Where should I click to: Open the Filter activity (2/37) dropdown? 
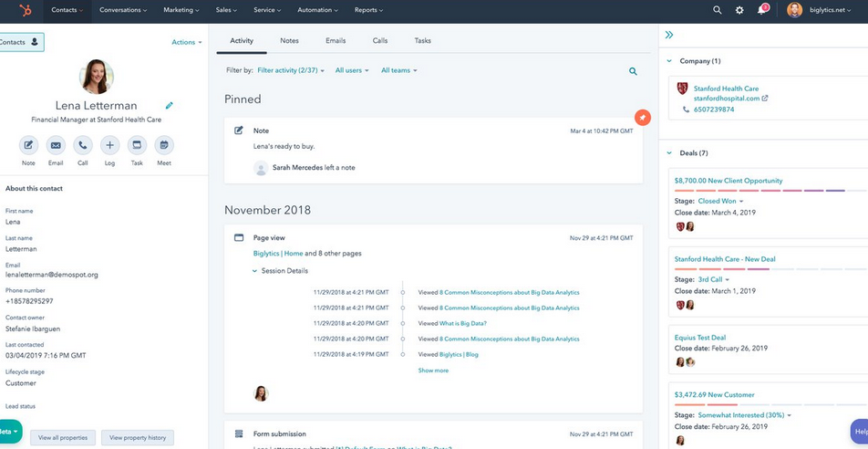click(291, 70)
